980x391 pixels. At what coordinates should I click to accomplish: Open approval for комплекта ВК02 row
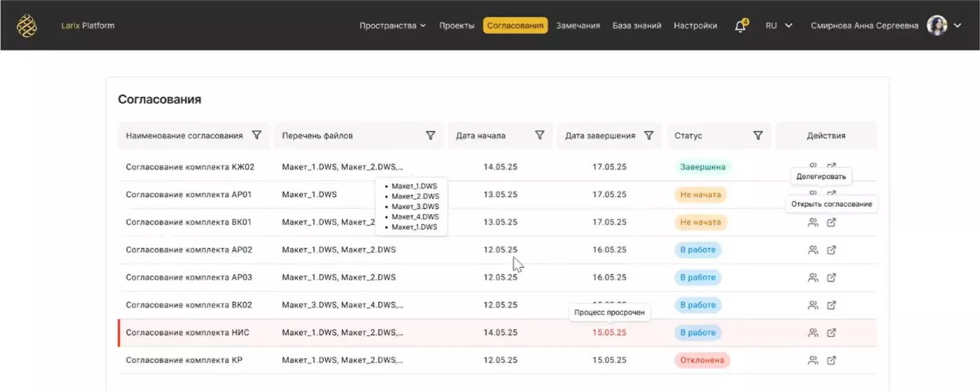point(831,305)
